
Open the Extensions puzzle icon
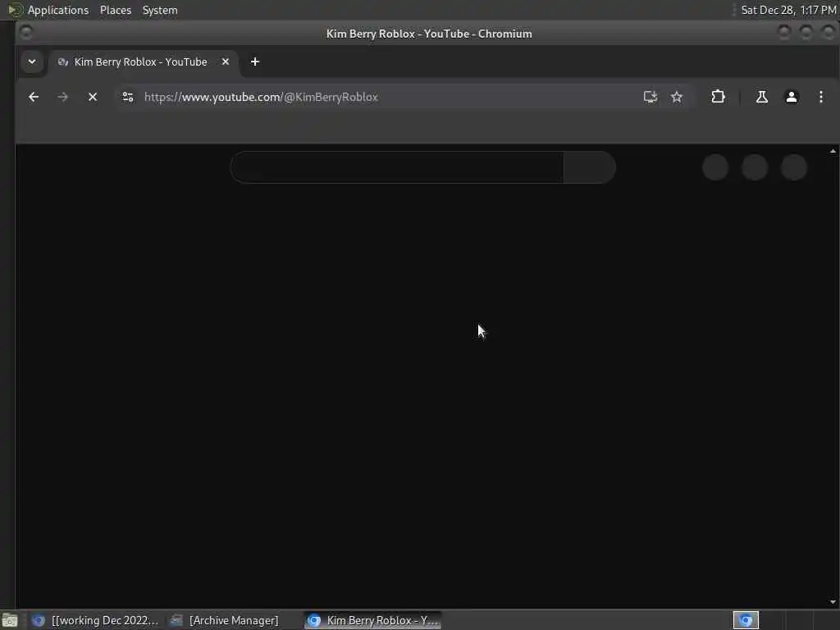[x=718, y=97]
